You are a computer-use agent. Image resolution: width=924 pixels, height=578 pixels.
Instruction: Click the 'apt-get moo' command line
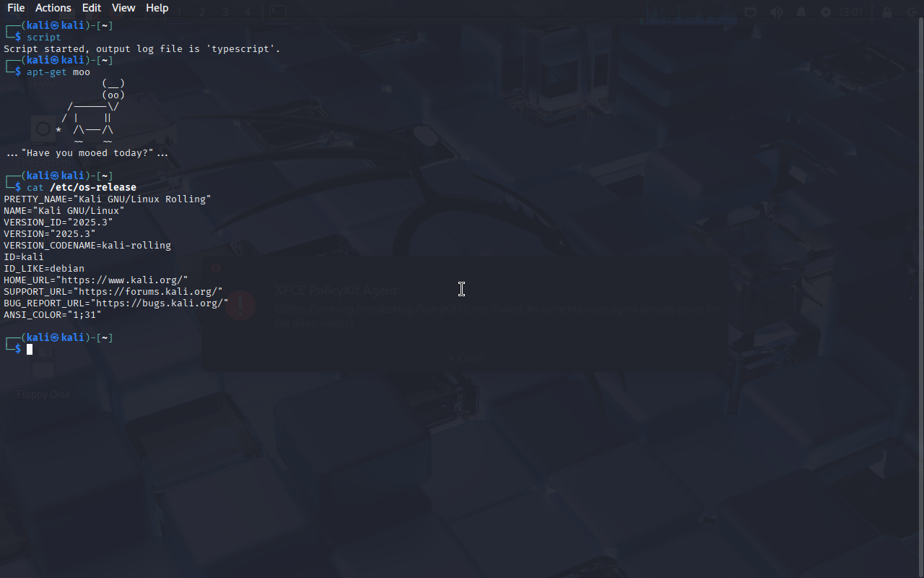point(58,72)
